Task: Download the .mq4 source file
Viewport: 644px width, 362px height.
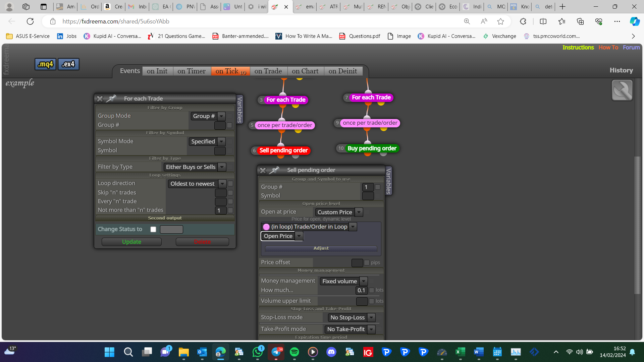Action: coord(45,64)
